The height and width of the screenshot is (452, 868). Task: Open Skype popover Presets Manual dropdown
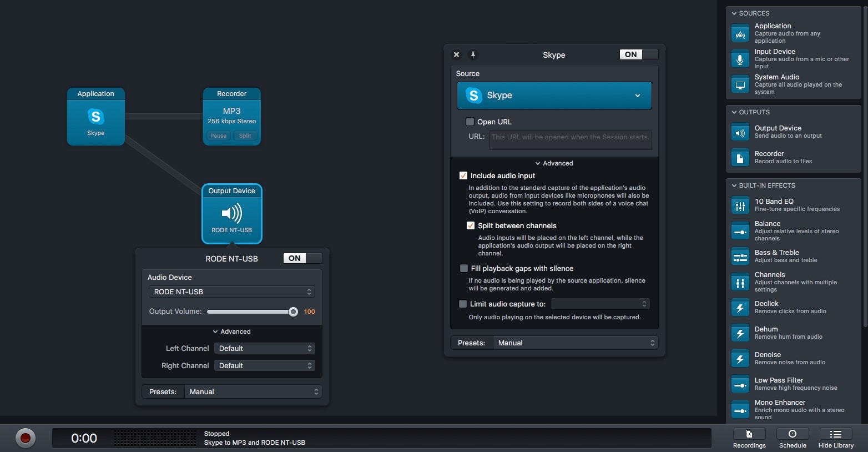575,343
